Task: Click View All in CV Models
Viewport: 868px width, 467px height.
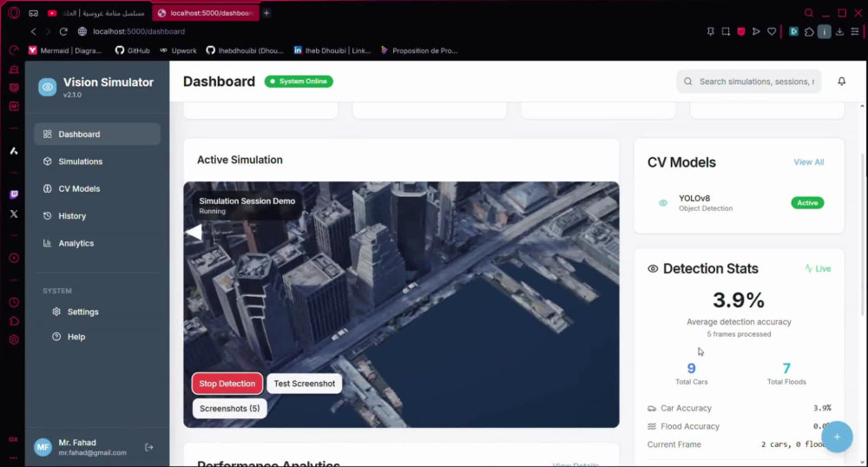Action: pos(809,162)
